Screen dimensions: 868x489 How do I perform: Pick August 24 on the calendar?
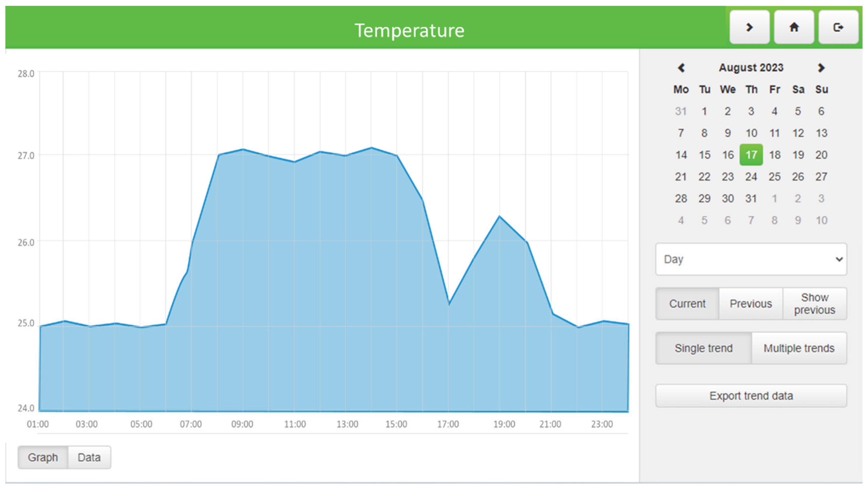751,177
